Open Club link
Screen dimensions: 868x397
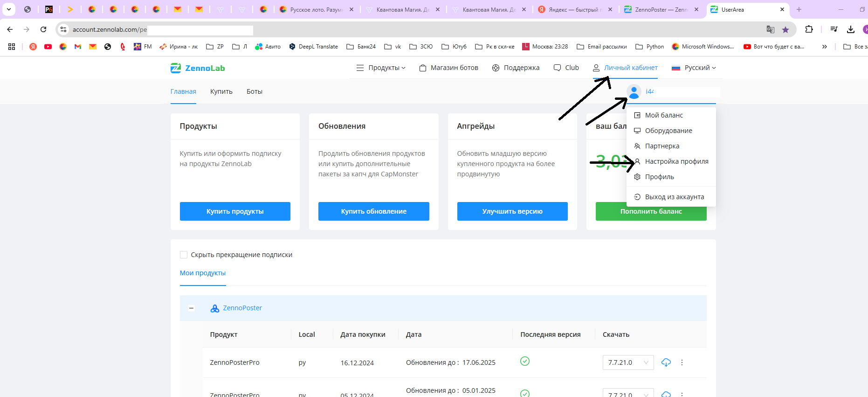tap(566, 68)
